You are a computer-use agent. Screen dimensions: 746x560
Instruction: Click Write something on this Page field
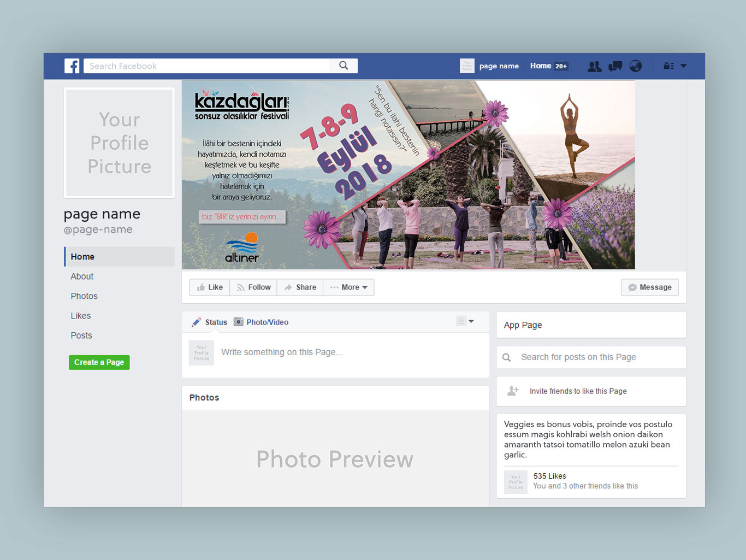tap(282, 352)
